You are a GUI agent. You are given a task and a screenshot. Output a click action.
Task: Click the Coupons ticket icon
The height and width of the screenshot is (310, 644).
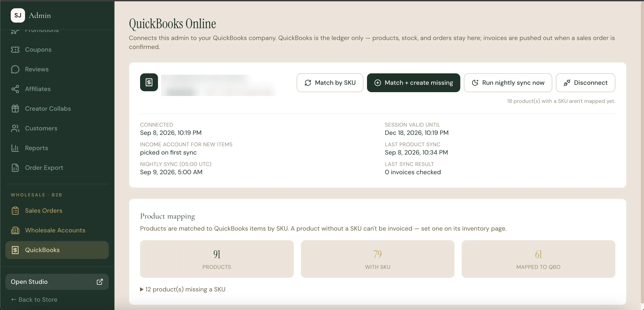tap(15, 49)
